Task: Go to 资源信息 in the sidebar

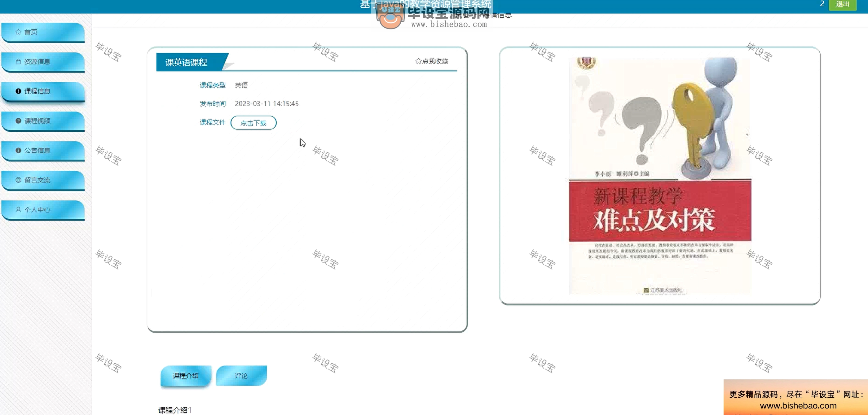Action: pos(43,62)
